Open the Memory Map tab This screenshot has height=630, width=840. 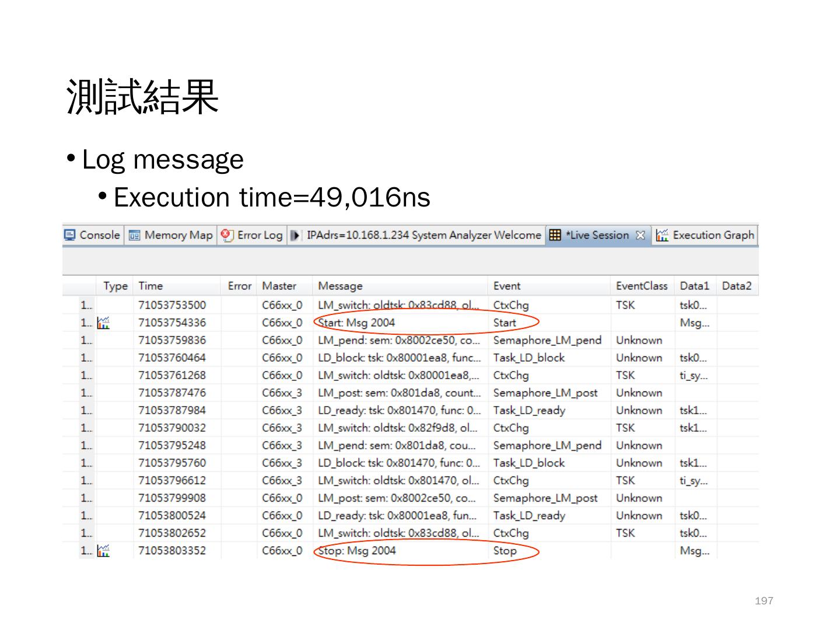point(171,235)
